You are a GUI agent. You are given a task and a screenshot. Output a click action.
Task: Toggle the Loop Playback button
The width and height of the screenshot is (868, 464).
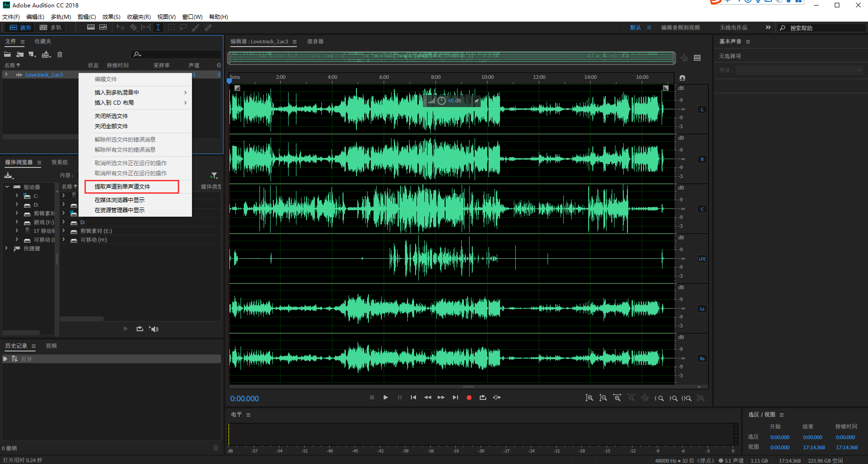(483, 398)
